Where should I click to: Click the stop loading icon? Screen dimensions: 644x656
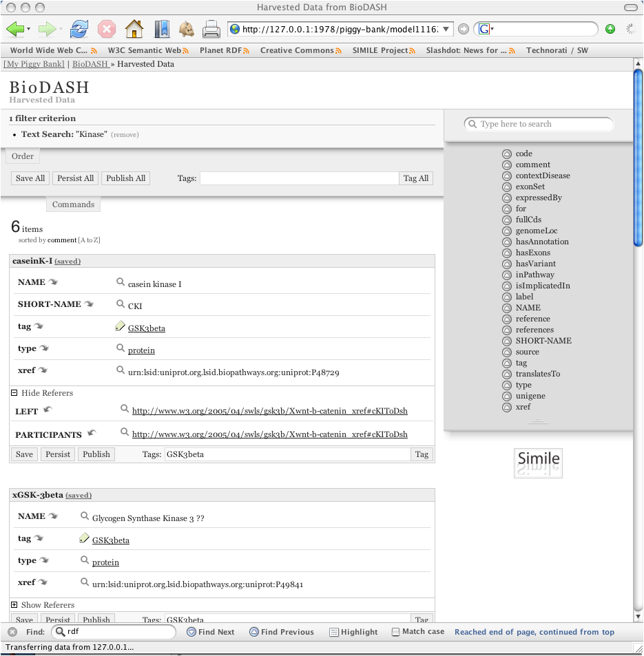(106, 29)
